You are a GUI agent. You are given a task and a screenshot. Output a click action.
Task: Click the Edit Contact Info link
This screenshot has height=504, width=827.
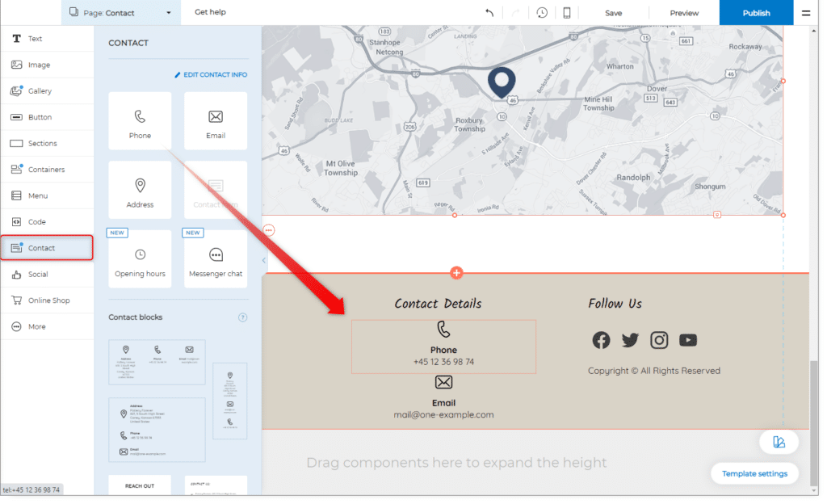tap(211, 75)
